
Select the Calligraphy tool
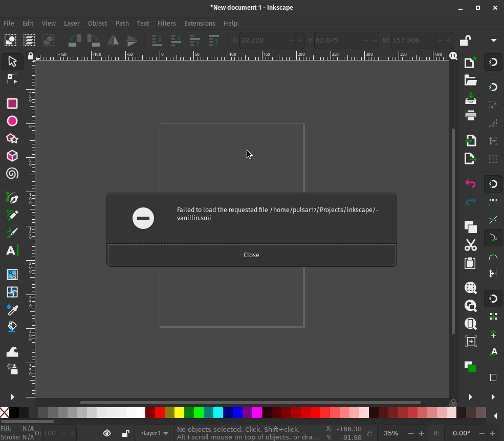(x=12, y=232)
